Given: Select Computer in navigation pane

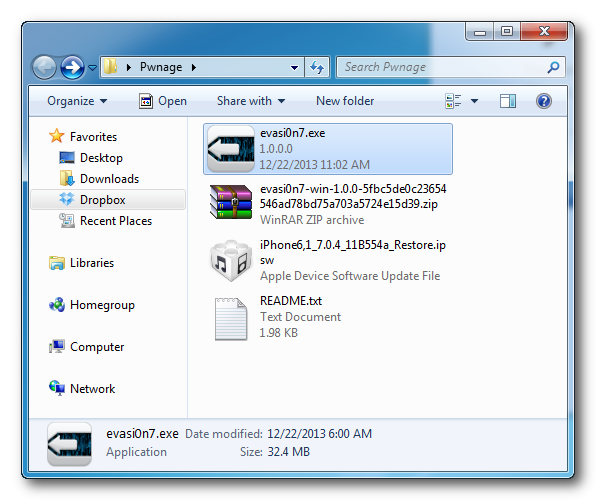Looking at the screenshot, I should pyautogui.click(x=97, y=347).
